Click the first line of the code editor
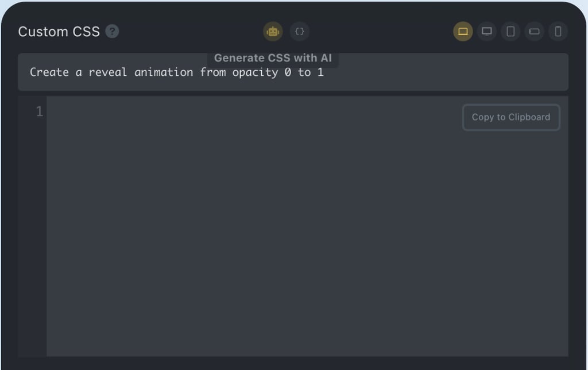The image size is (588, 370). 307,111
